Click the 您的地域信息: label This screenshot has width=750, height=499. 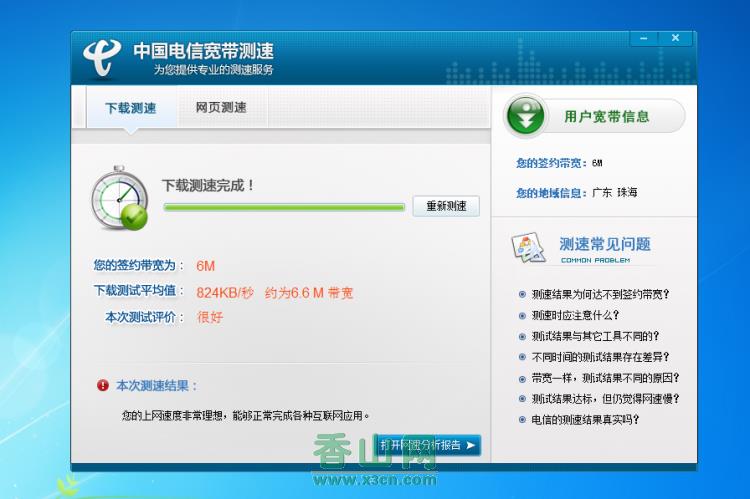[551, 193]
